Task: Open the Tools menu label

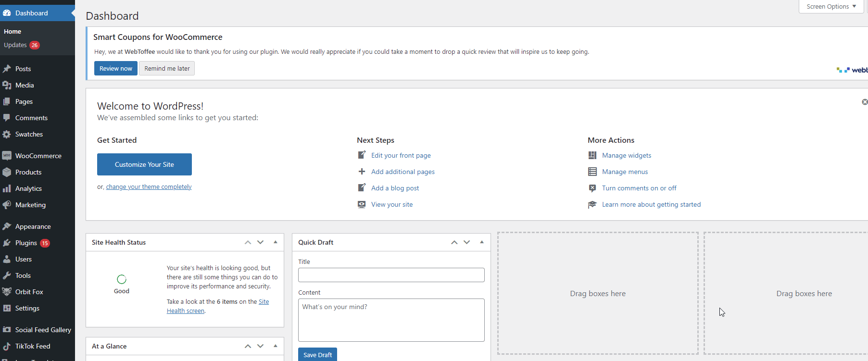Action: [23, 275]
